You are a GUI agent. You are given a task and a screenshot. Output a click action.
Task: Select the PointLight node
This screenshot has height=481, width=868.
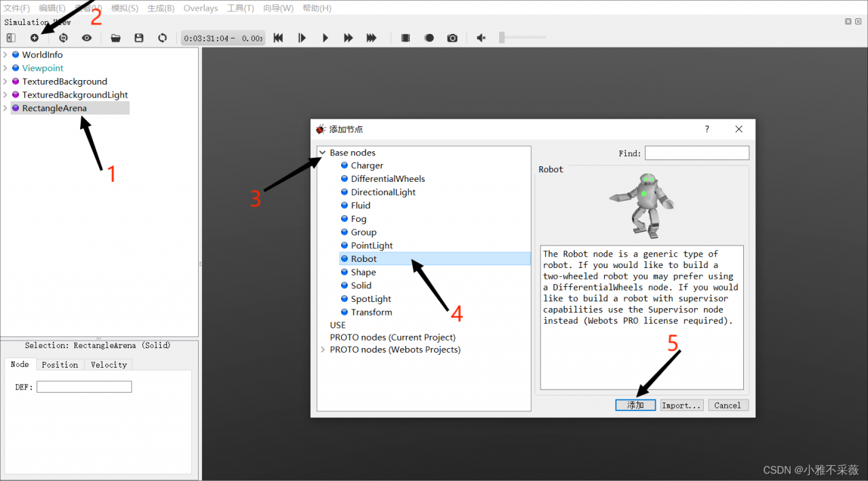(x=372, y=246)
